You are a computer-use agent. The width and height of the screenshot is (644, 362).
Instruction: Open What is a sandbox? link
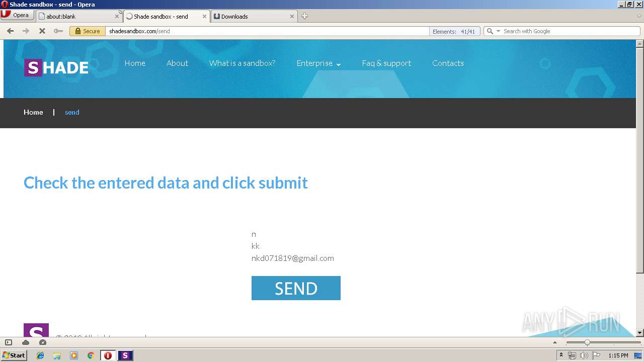[x=242, y=63]
